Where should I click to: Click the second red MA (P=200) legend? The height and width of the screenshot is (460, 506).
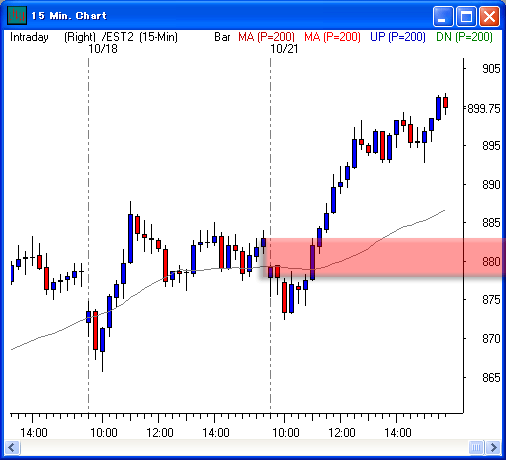pyautogui.click(x=332, y=37)
